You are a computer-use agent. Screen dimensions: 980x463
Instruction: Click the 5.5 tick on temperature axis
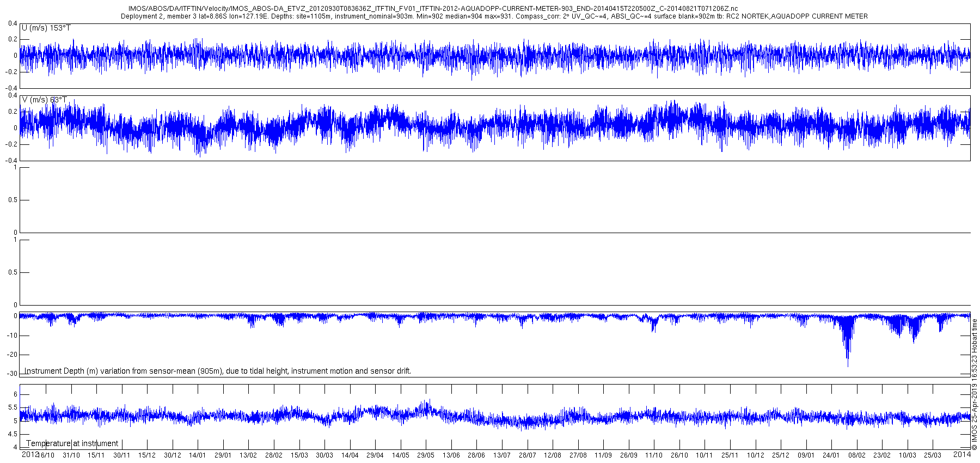[13, 407]
